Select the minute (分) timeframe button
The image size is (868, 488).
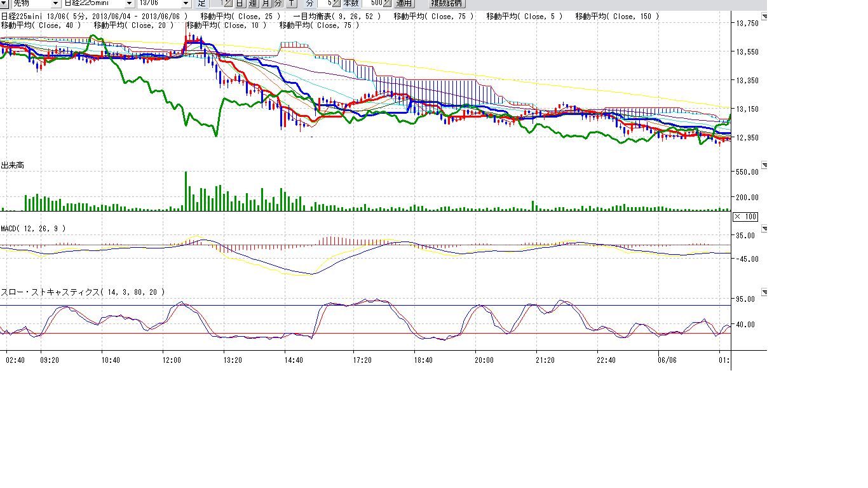(278, 3)
